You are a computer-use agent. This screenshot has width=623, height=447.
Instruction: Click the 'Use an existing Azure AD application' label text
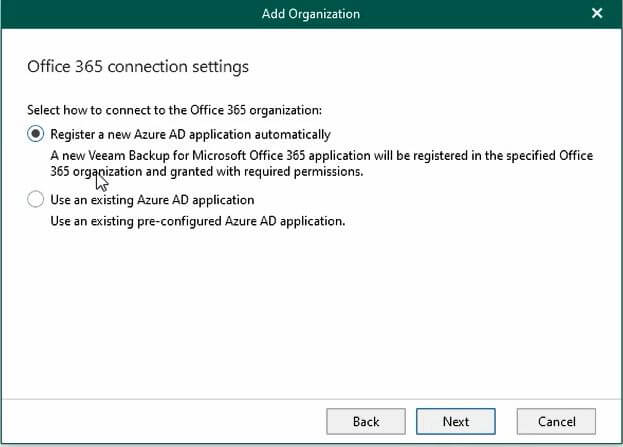tap(152, 200)
